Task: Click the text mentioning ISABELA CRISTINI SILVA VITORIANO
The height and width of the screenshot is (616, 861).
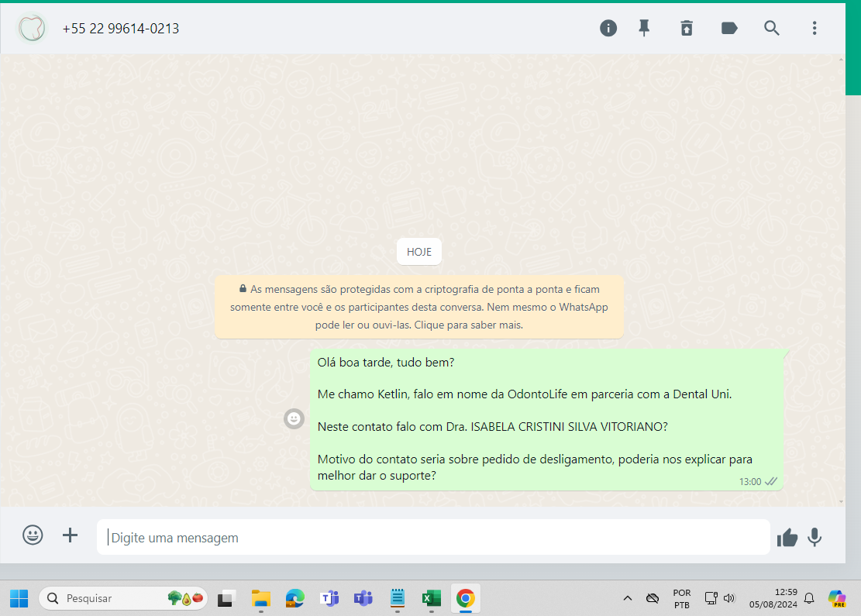Action: coord(493,427)
